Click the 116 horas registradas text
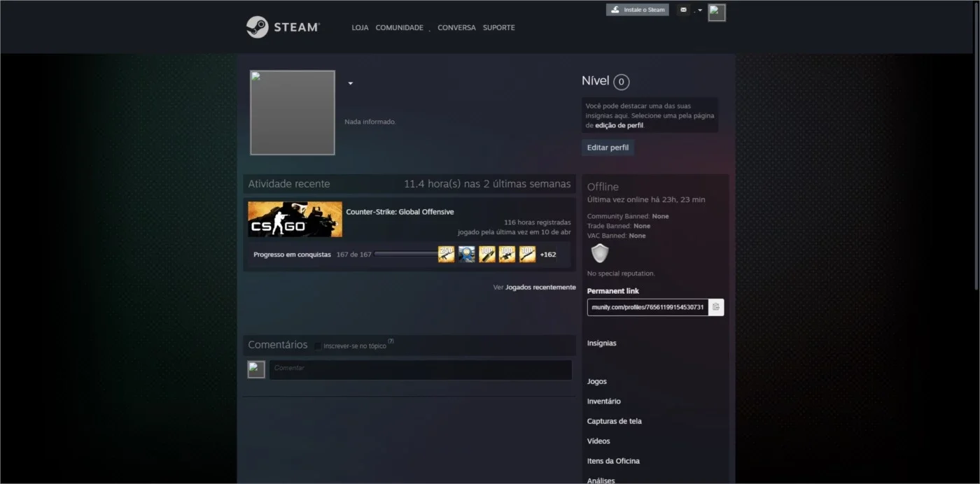 point(537,222)
